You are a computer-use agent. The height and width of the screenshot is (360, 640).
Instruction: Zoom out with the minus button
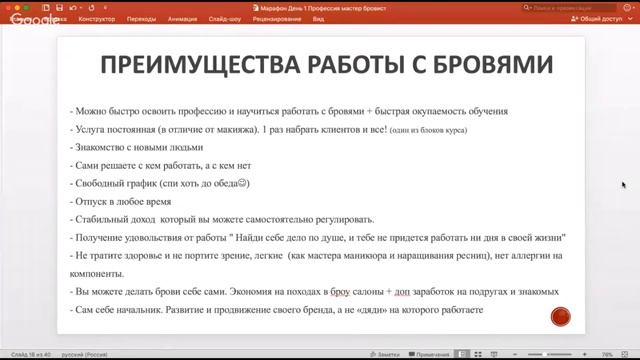tap(515, 354)
